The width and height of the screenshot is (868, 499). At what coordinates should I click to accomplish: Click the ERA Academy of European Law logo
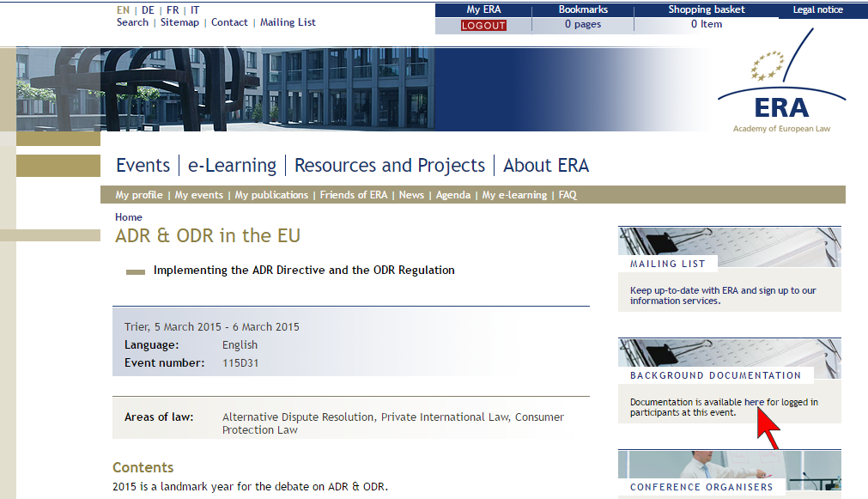(781, 82)
